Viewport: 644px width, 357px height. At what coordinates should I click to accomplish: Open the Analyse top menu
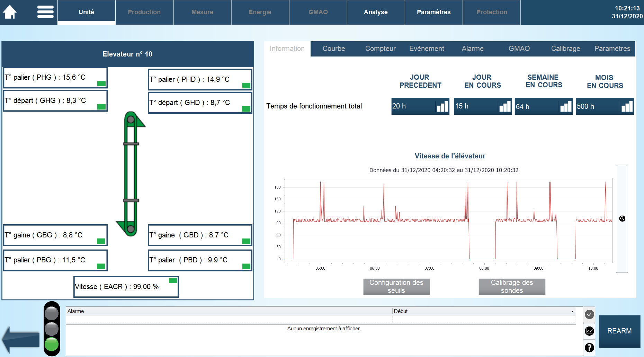[376, 12]
